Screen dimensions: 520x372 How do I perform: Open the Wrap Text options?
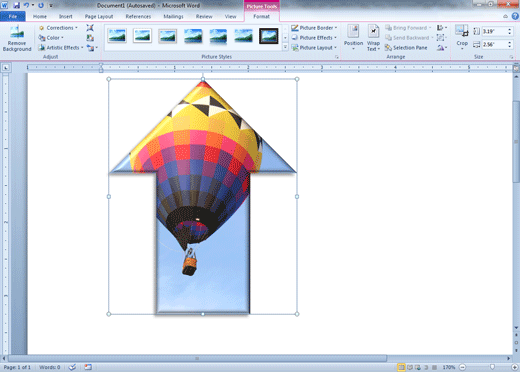point(373,38)
